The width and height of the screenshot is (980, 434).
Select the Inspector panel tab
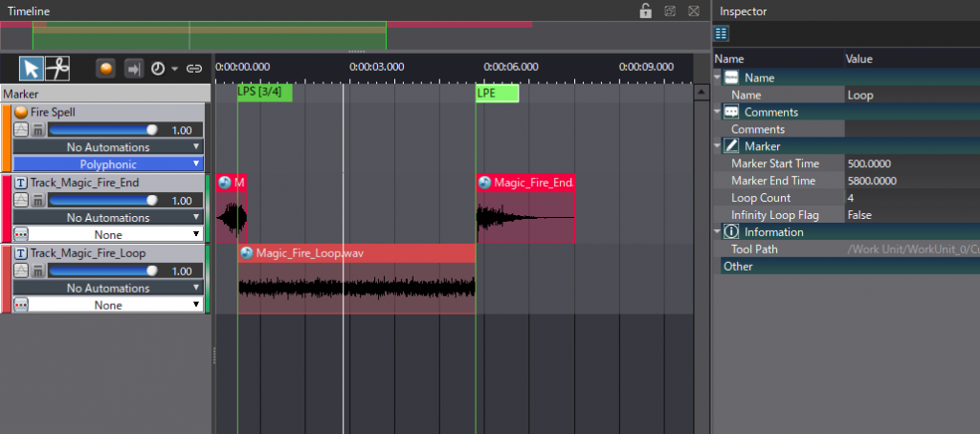click(x=743, y=11)
